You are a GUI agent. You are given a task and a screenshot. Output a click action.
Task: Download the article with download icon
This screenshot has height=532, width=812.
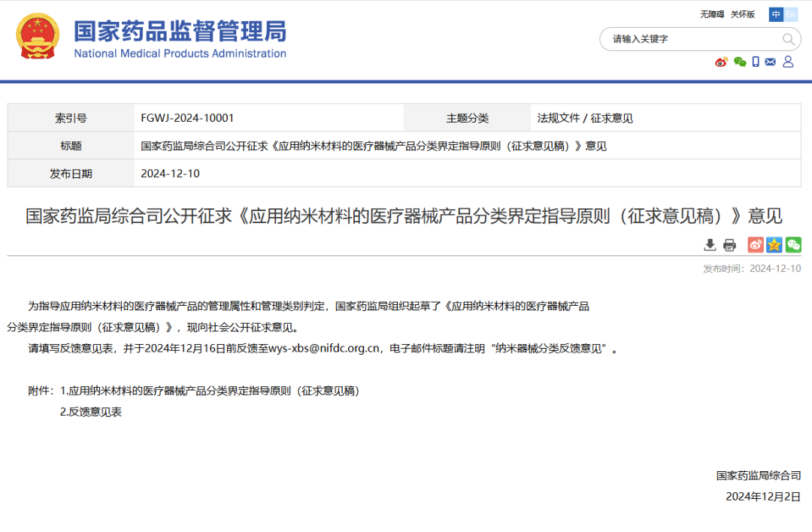coord(710,245)
